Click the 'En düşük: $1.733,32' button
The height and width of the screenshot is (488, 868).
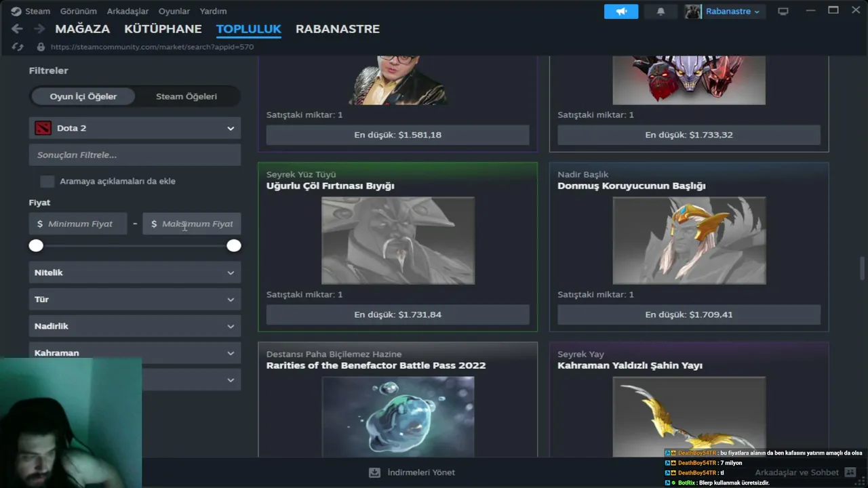pos(689,135)
